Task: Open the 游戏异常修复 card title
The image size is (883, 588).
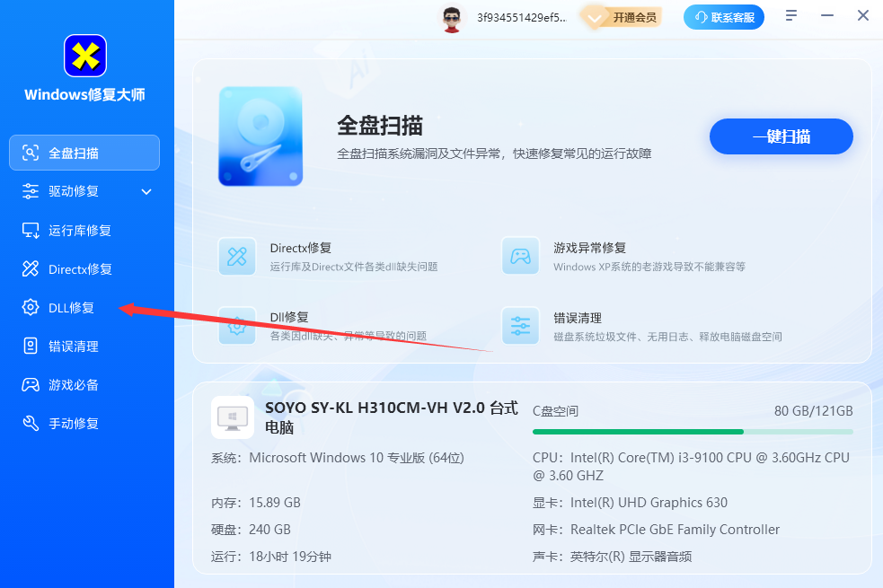Action: 589,248
